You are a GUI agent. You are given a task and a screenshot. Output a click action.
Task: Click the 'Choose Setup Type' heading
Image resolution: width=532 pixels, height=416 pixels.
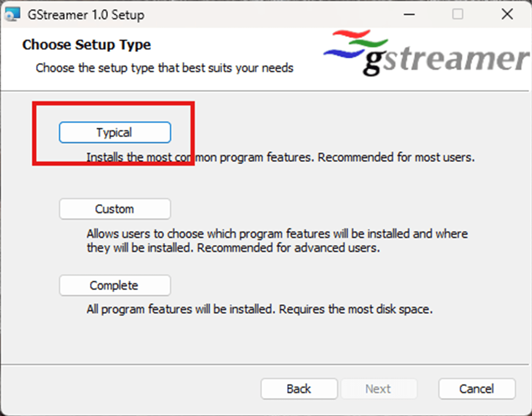(87, 45)
